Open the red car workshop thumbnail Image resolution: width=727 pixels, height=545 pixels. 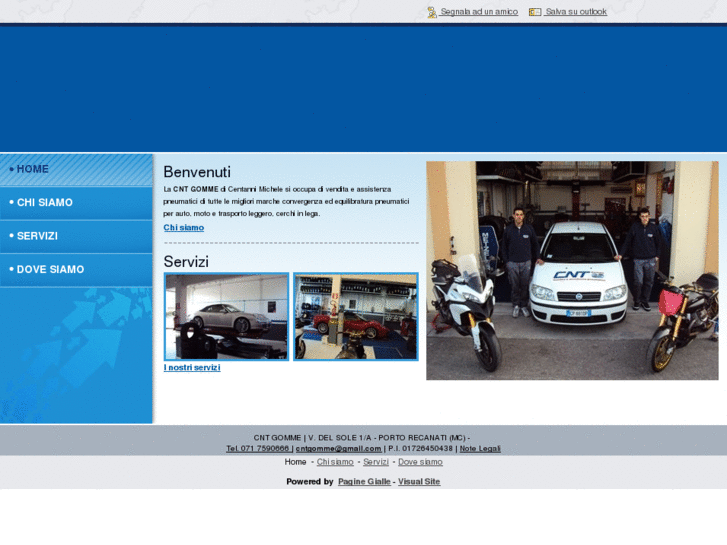click(355, 316)
